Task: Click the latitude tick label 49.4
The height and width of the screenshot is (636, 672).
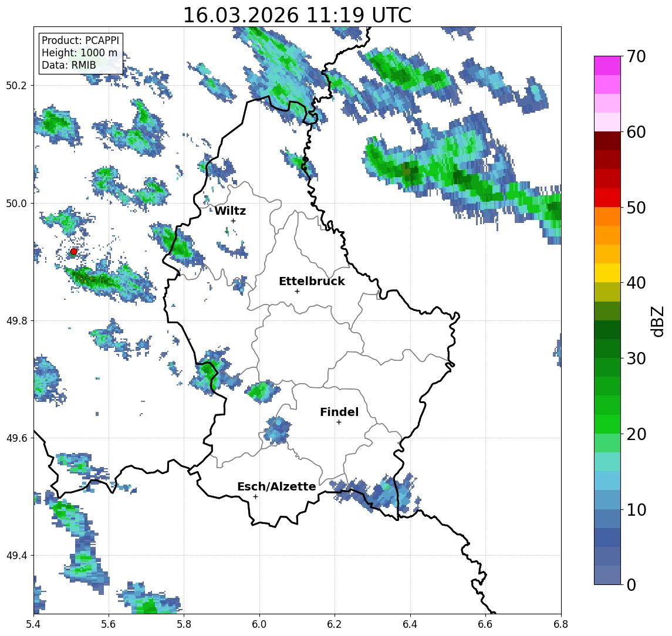Action: point(16,556)
